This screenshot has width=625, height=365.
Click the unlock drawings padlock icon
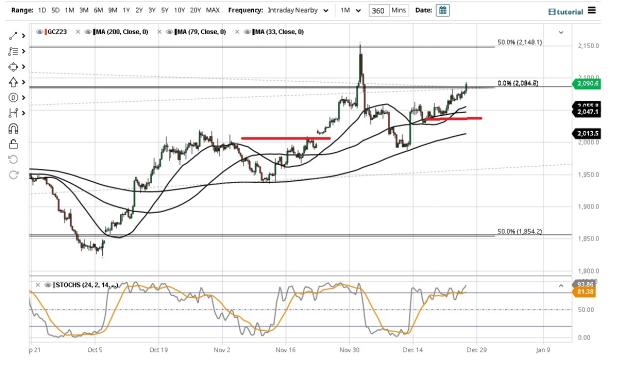coord(13,144)
